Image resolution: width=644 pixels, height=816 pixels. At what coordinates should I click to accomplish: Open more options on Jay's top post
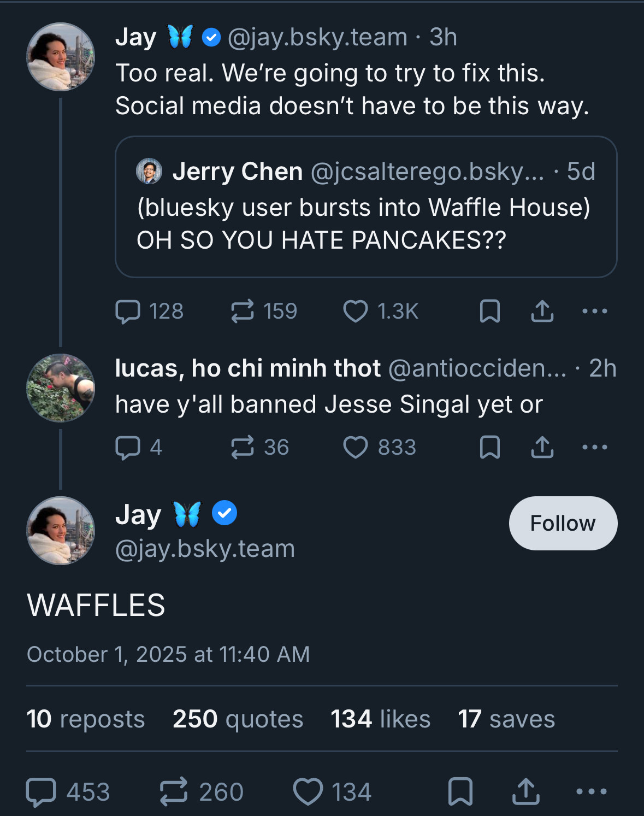coord(594,312)
